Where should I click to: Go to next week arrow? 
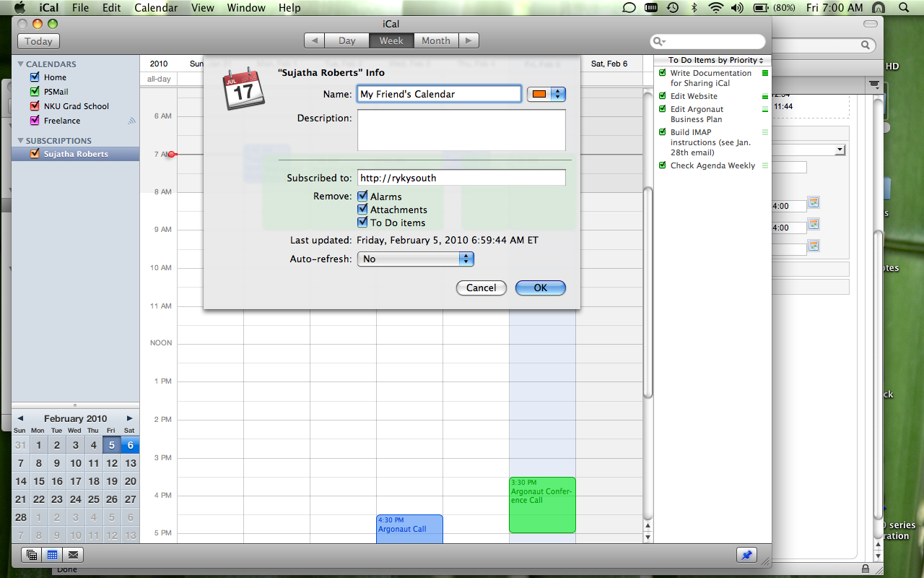pos(468,41)
